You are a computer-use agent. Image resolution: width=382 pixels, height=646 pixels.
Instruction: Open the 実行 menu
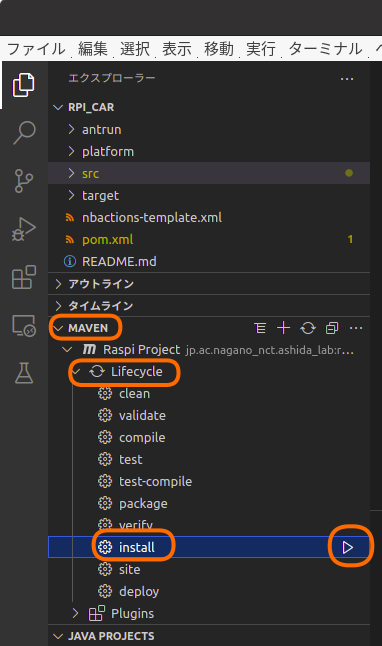click(x=261, y=49)
